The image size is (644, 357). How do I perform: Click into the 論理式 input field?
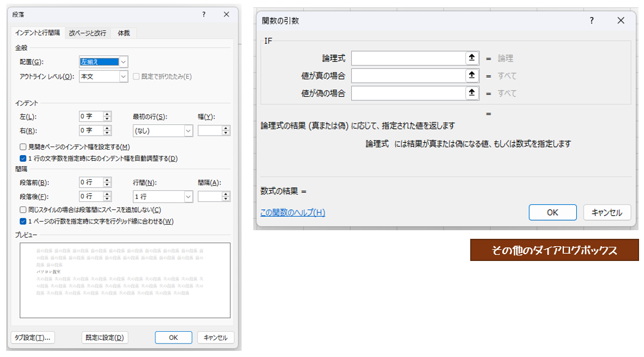[408, 58]
